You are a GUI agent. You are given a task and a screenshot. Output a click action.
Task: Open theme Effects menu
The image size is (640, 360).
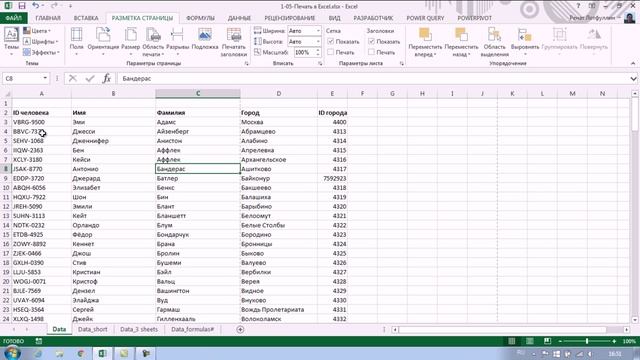click(41, 52)
